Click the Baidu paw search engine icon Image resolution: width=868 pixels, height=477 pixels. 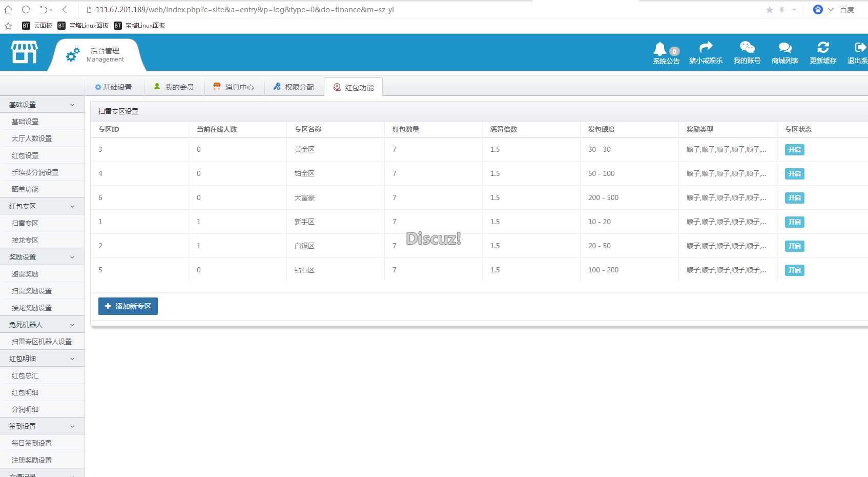point(818,9)
